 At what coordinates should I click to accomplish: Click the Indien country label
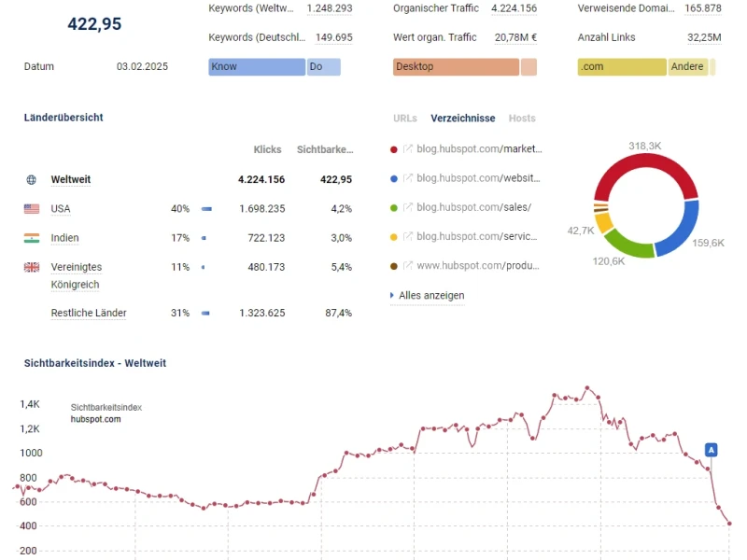[64, 238]
